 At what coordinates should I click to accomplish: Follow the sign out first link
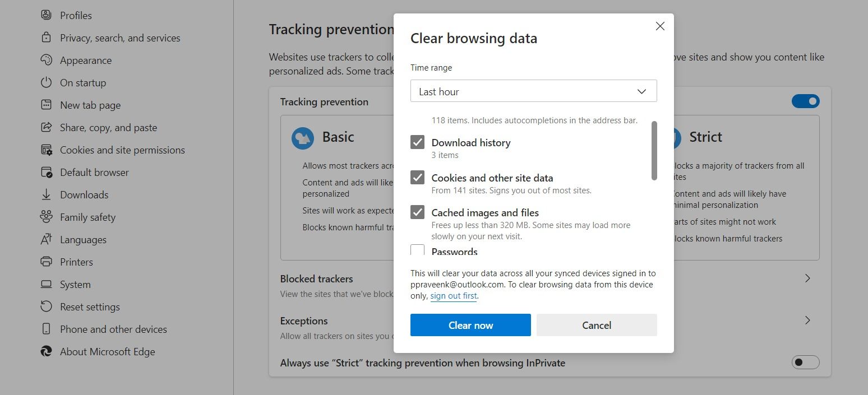click(x=454, y=296)
